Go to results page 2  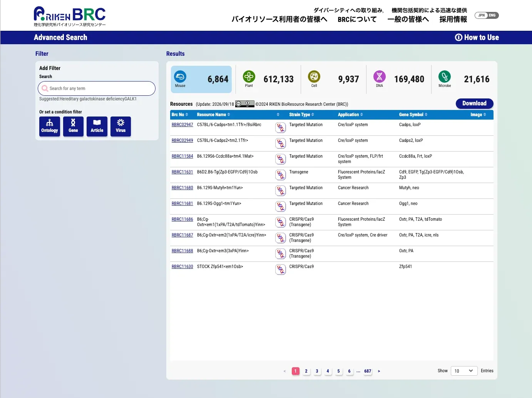point(306,371)
